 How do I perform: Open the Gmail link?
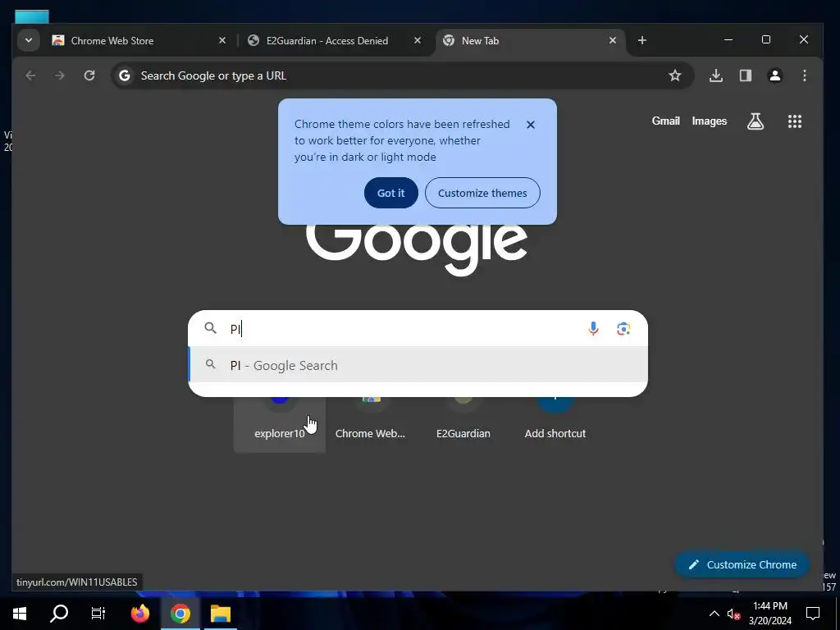[666, 121]
